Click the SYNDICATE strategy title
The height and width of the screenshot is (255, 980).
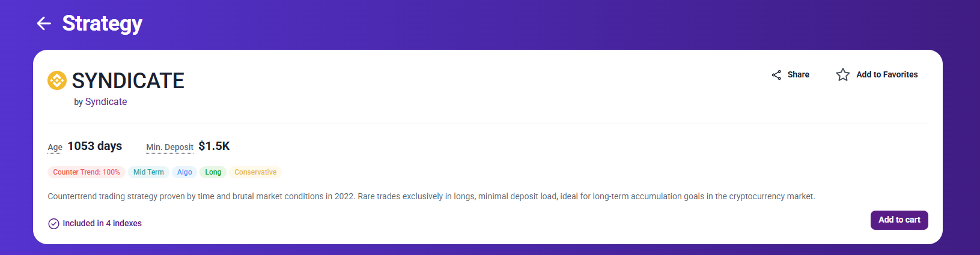128,80
